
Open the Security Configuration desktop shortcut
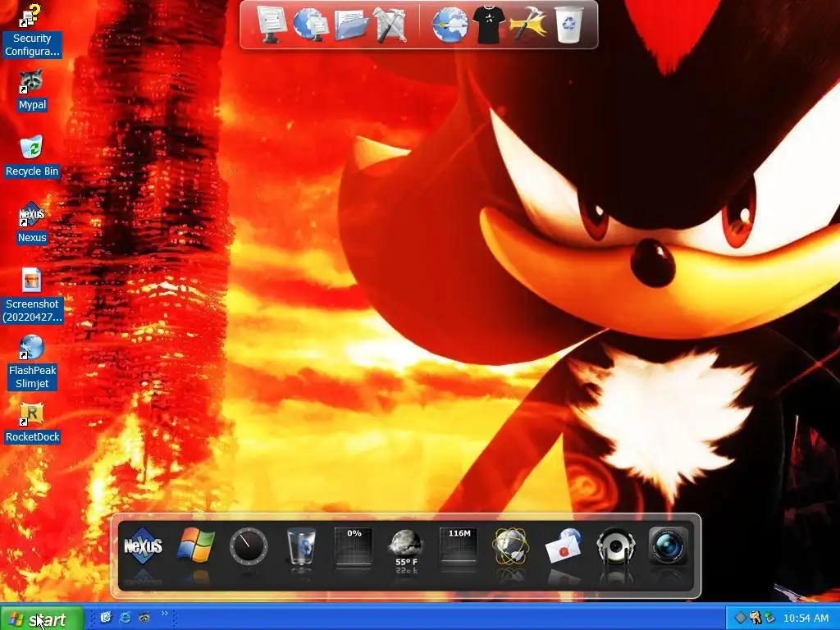click(x=32, y=30)
